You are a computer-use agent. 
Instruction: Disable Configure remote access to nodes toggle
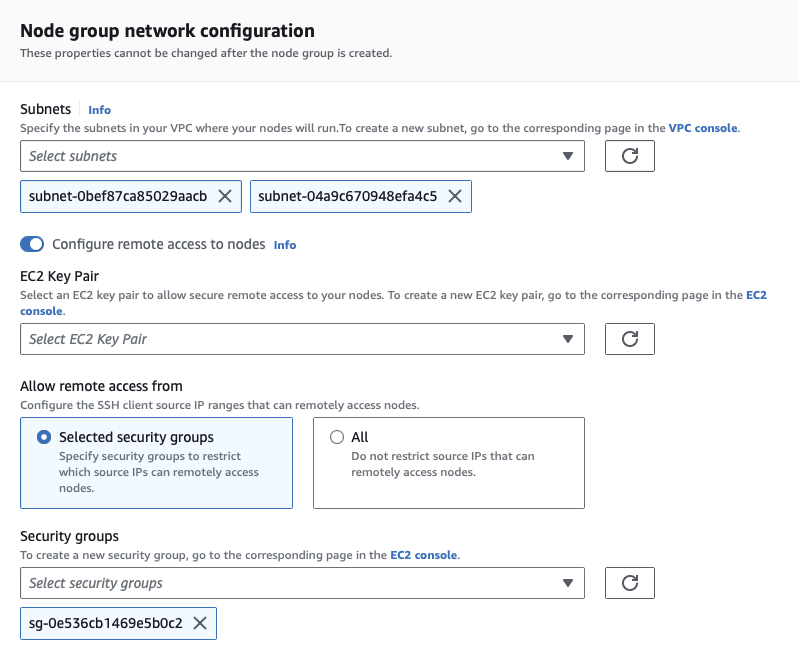(x=32, y=244)
